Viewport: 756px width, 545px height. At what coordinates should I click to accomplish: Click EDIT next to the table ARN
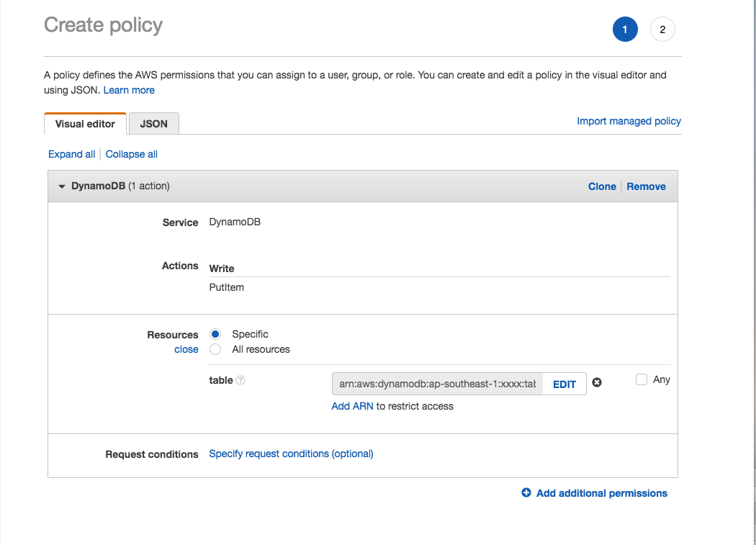pyautogui.click(x=564, y=384)
